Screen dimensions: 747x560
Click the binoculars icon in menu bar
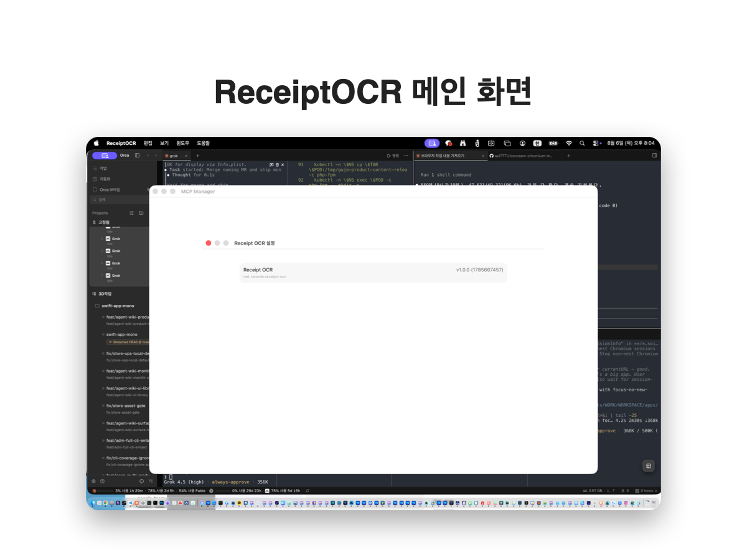(x=463, y=143)
